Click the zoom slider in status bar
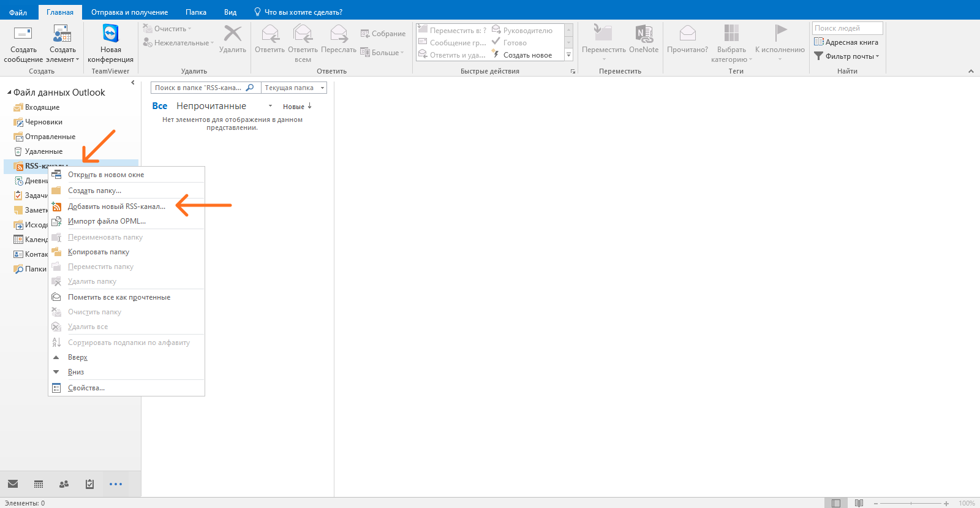The image size is (980, 508). (911, 503)
